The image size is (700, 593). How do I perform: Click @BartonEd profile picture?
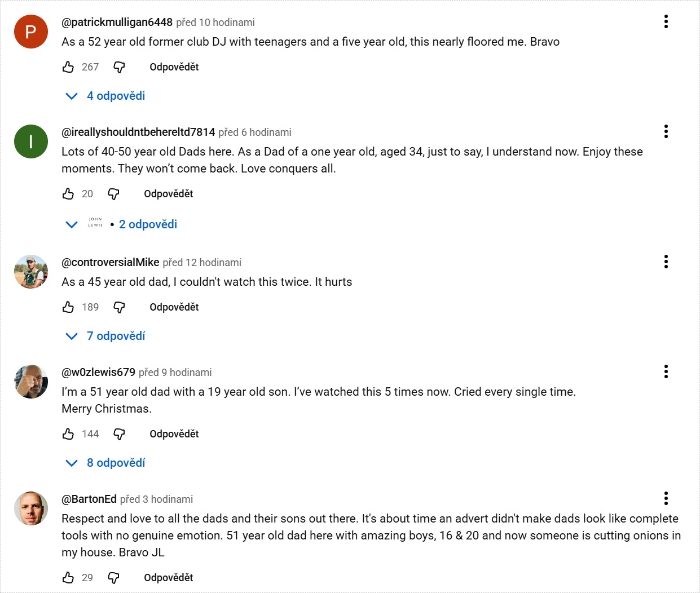31,508
